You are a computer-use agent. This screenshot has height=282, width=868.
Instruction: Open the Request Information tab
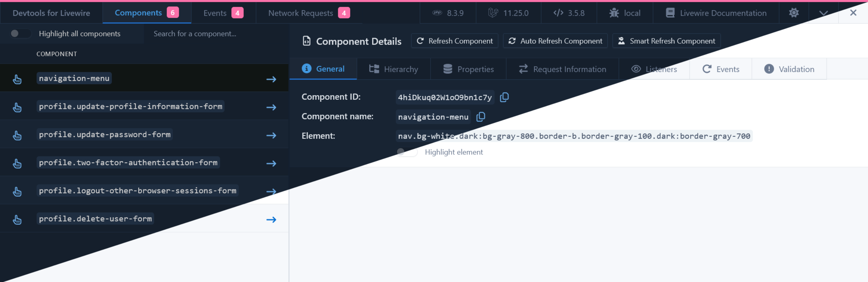[x=562, y=69]
